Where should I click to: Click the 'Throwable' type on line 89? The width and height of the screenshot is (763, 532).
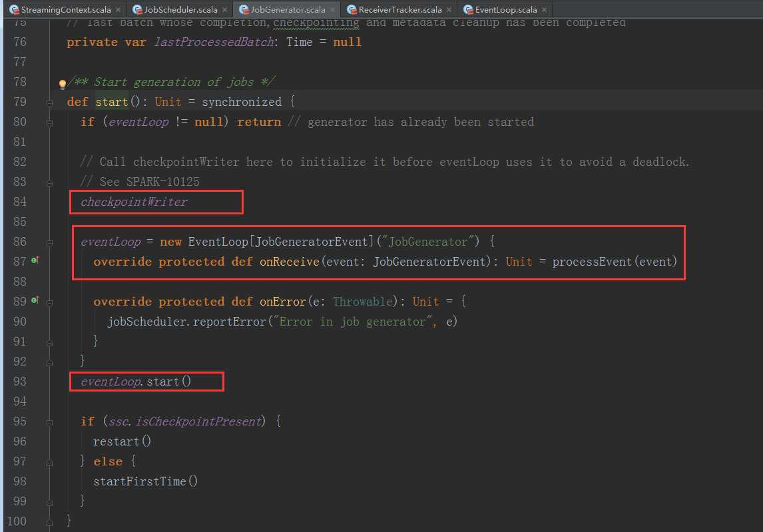[363, 301]
